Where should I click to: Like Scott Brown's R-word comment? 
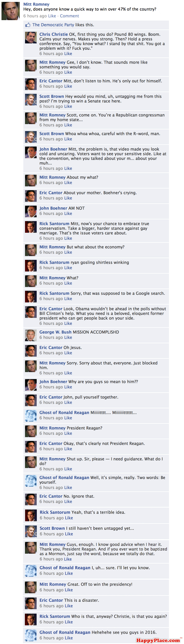(68, 139)
